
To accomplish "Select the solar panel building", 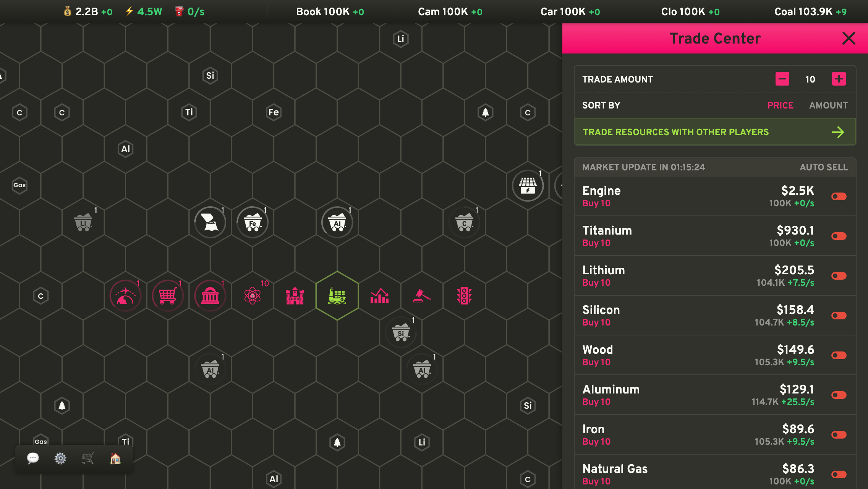I will 528,186.
